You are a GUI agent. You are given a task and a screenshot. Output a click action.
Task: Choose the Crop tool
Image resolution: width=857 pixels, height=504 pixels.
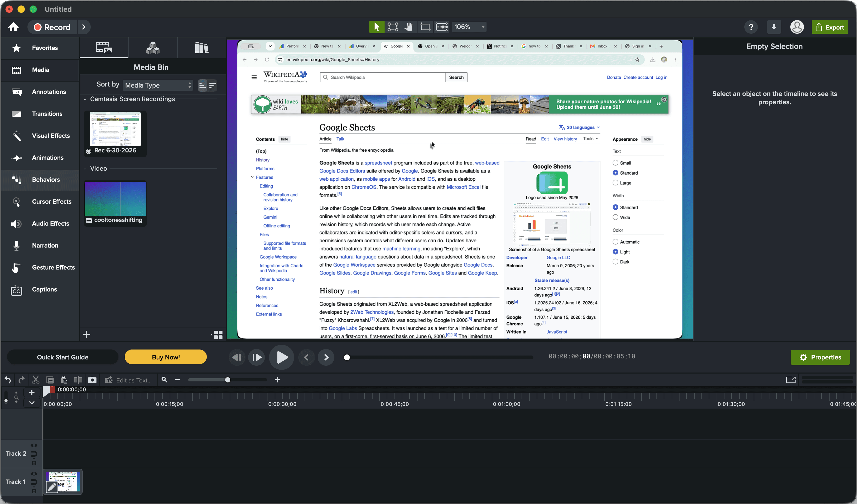(x=425, y=27)
